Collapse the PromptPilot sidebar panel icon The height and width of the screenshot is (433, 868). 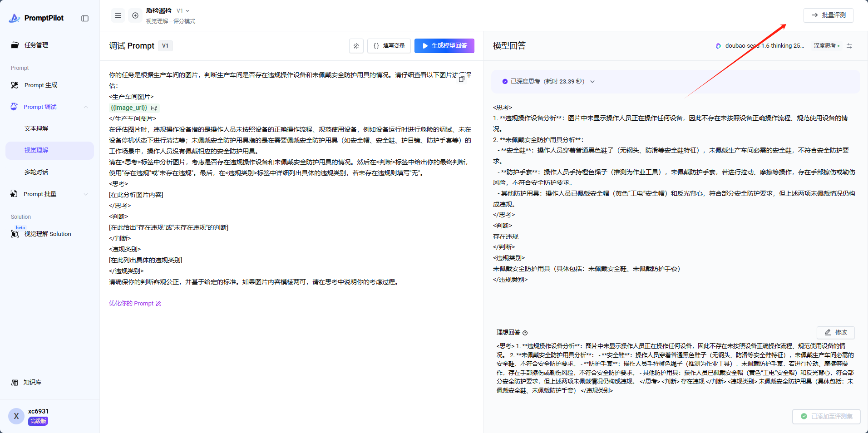click(85, 18)
